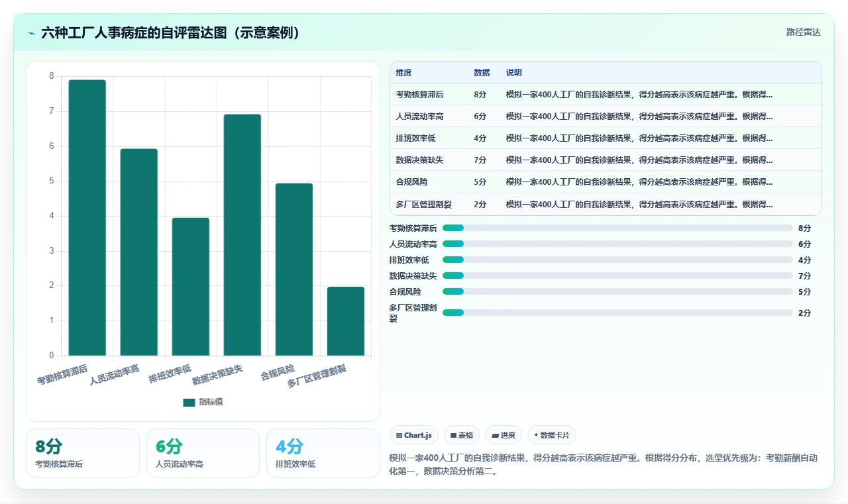
Task: Open the 路径雷达 label in header
Action: tap(804, 32)
